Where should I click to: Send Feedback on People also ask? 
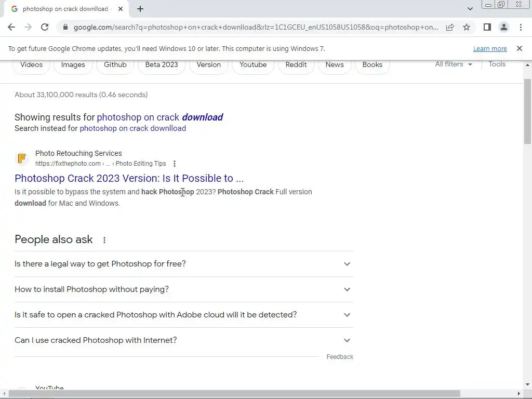point(340,357)
